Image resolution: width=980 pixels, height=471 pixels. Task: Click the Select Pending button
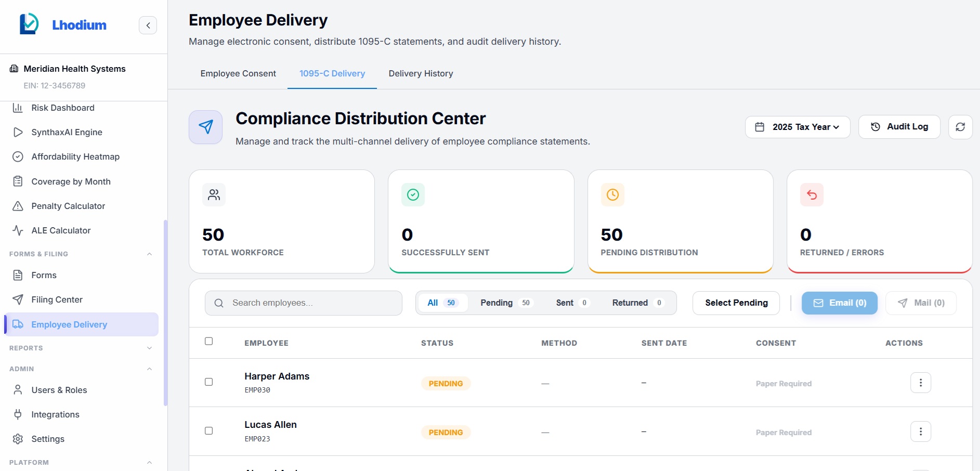[736, 303]
